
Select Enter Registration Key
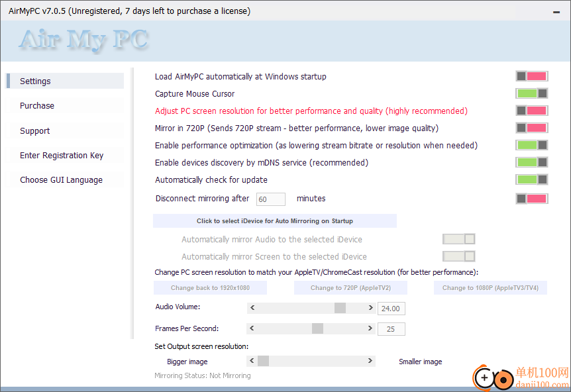65,155
